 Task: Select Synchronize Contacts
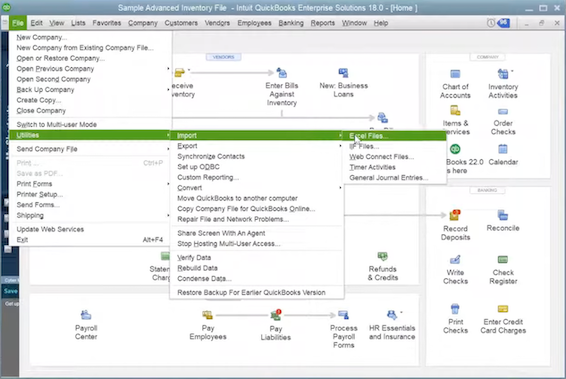[257, 156]
